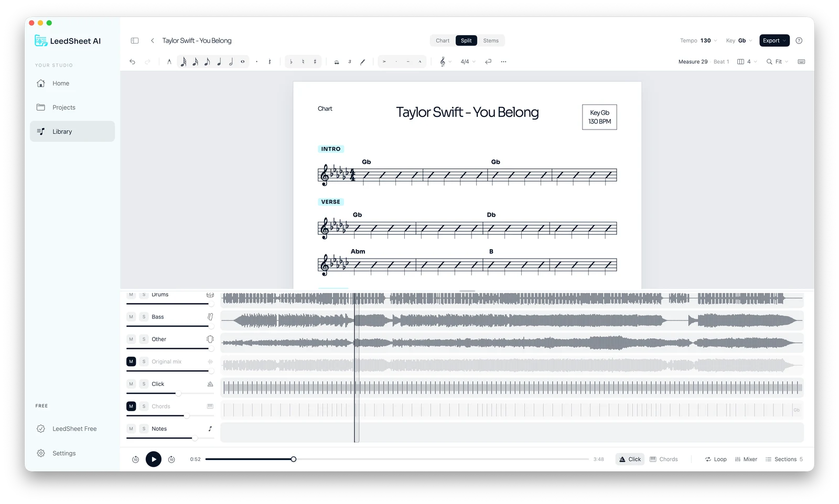Unmute the Chords track
The width and height of the screenshot is (839, 504).
[131, 406]
